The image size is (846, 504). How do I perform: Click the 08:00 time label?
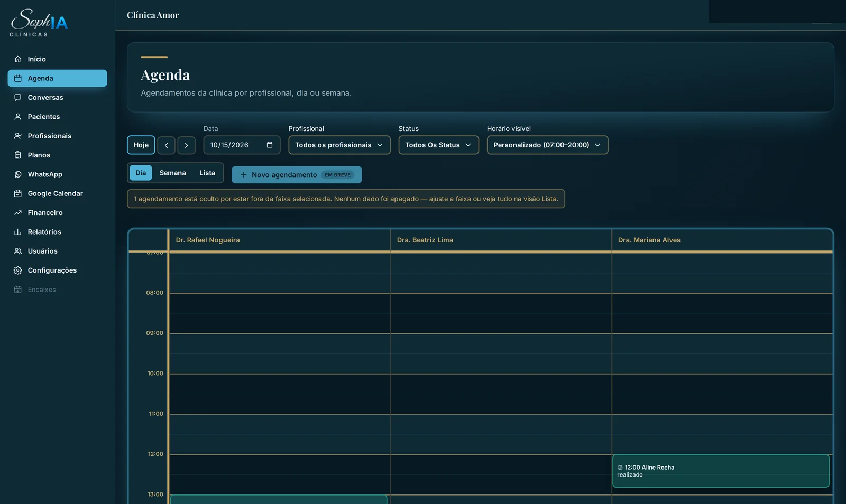tap(155, 293)
